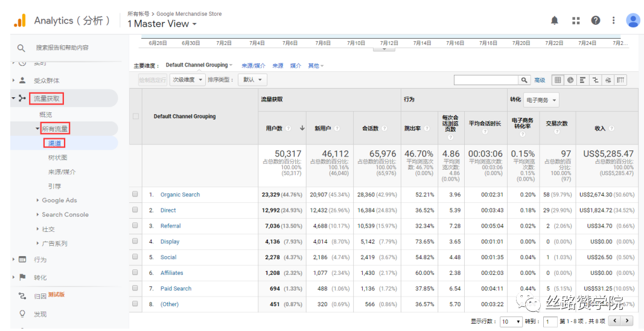Open the Organic Search channel link
Screen dimensions: 644x331
[180, 194]
